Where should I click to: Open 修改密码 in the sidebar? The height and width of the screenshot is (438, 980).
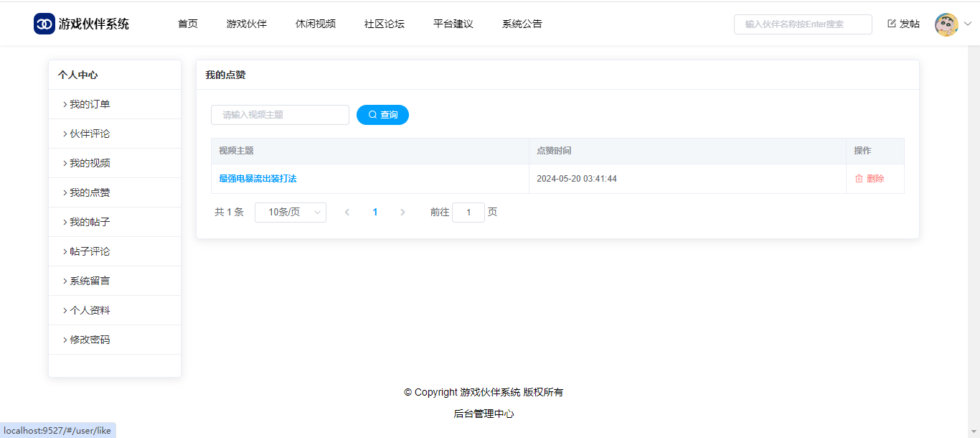click(115, 340)
